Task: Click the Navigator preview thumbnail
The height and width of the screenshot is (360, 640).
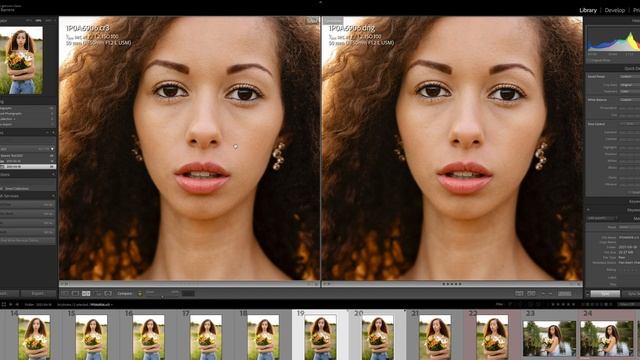Action: (21, 60)
